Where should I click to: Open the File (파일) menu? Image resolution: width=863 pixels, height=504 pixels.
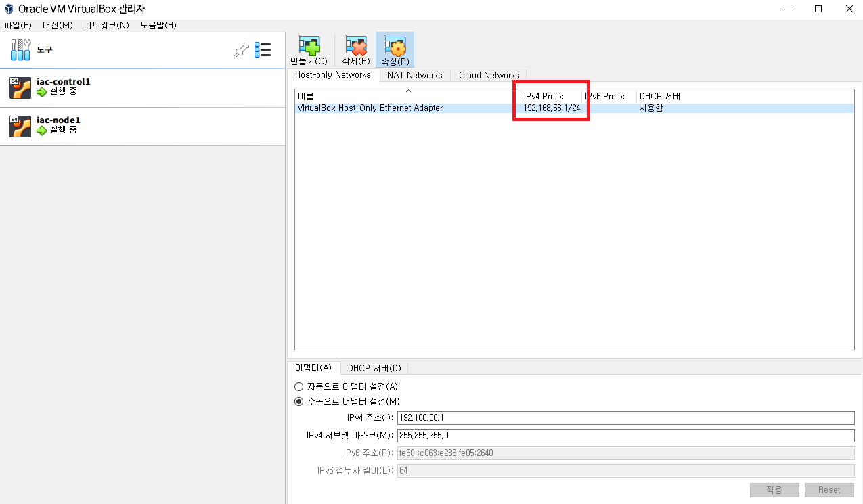[x=18, y=25]
